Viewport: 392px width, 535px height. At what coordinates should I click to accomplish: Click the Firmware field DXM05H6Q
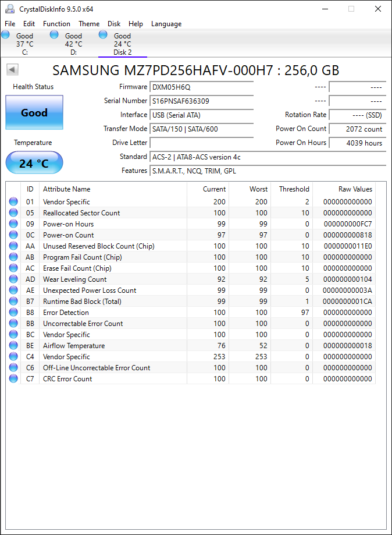tap(201, 87)
